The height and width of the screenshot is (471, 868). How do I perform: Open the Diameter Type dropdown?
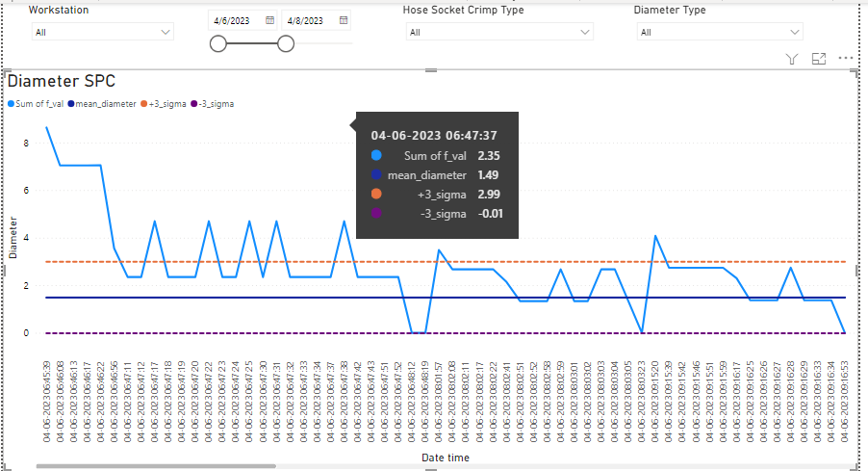point(720,32)
